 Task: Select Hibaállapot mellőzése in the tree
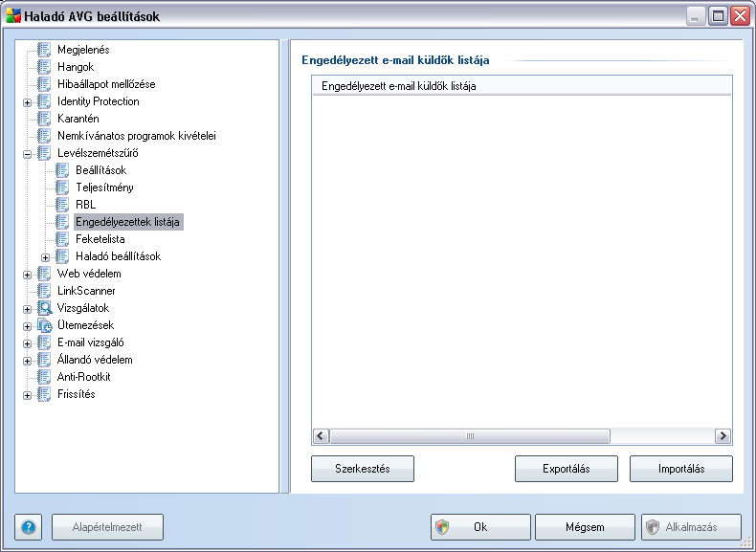click(106, 84)
